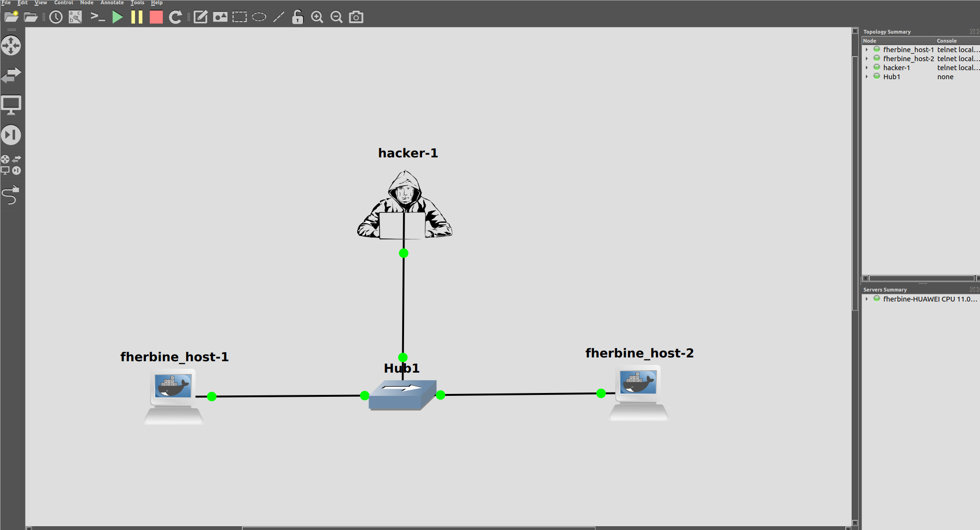The height and width of the screenshot is (530, 980).
Task: Start all nodes with the green play icon
Action: [117, 18]
